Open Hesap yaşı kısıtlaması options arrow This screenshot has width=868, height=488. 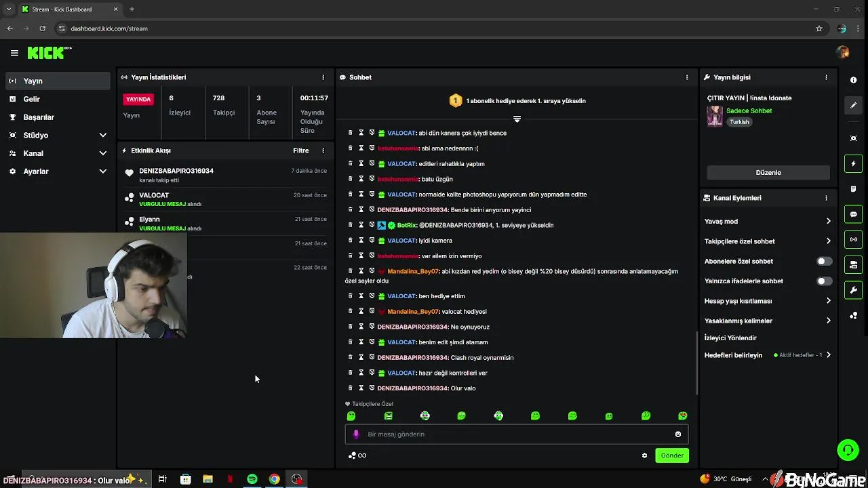coord(828,301)
